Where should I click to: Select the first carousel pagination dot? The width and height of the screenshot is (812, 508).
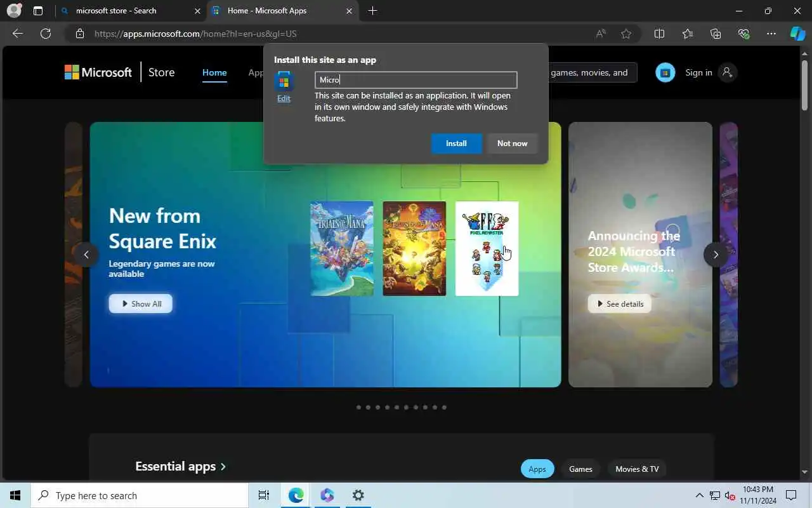(358, 407)
